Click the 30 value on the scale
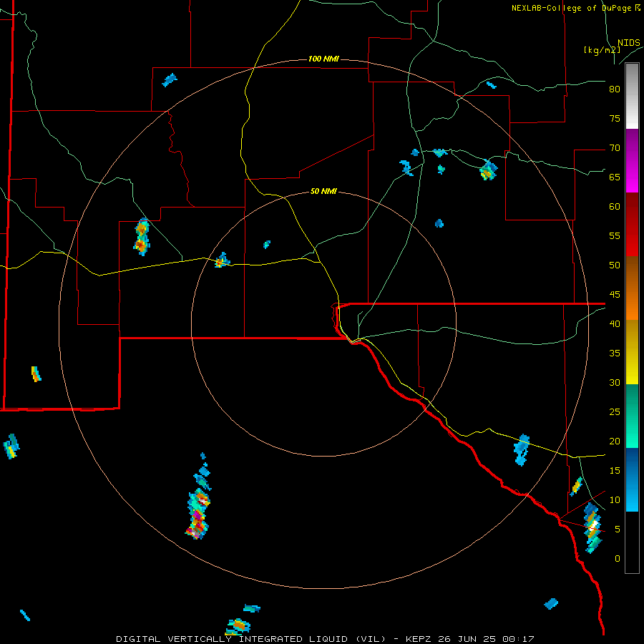This screenshot has height=644, width=644. click(x=615, y=382)
